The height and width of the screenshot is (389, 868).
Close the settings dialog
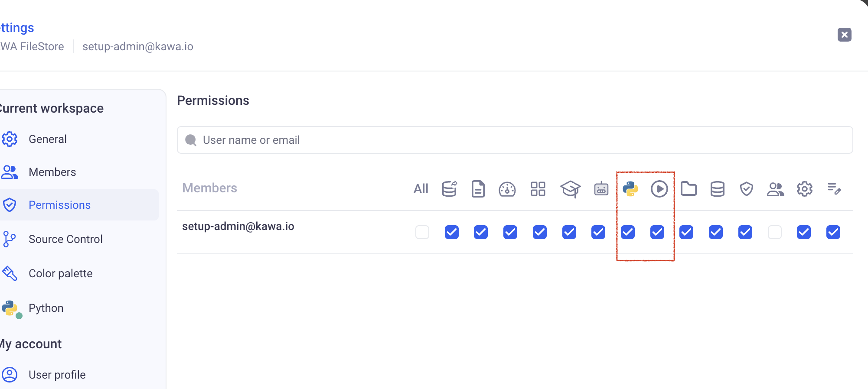[844, 35]
